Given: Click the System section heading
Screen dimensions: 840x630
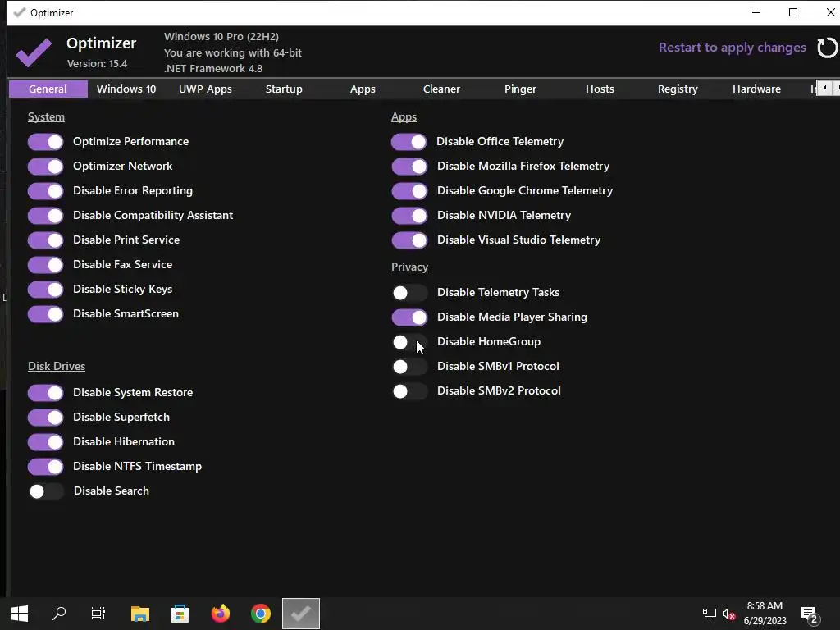Looking at the screenshot, I should click(x=46, y=116).
